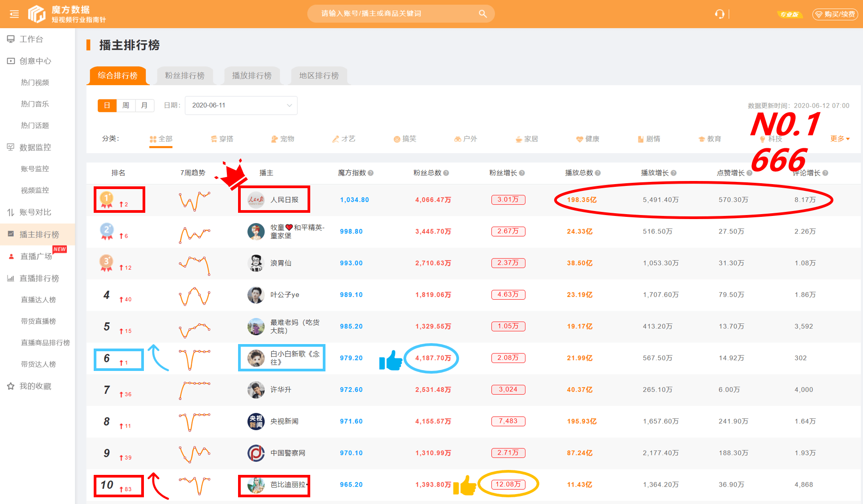
Task: Select 穿搭 category filter
Action: [x=222, y=139]
